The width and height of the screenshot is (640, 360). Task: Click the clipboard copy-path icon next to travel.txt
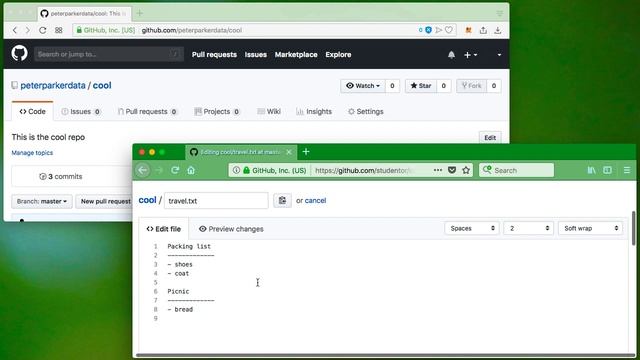point(282,200)
